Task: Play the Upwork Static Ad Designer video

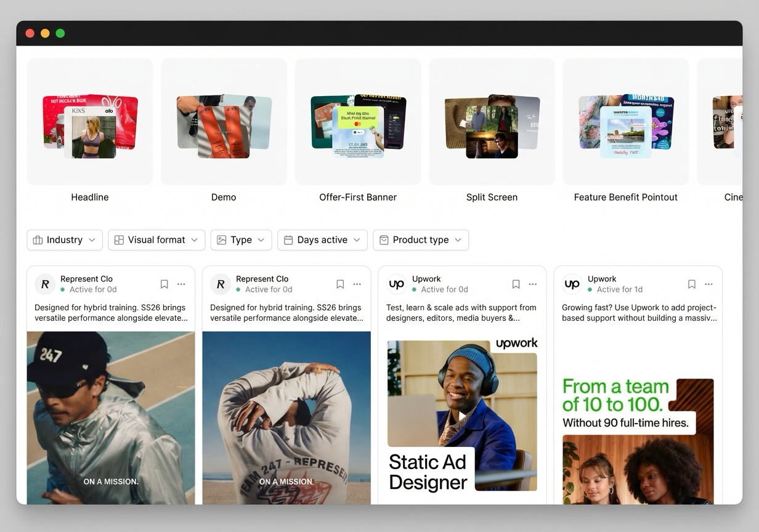Action: pyautogui.click(x=462, y=416)
